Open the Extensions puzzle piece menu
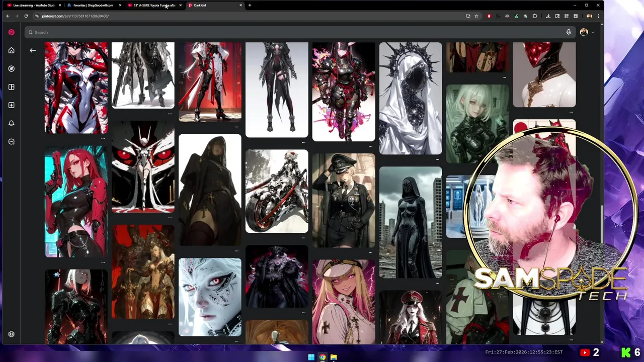 coord(534,16)
